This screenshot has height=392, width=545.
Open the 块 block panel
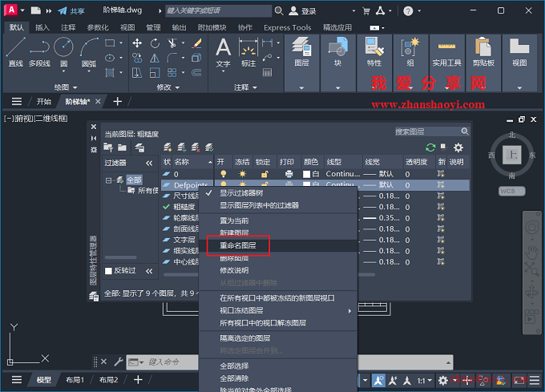coord(338,52)
